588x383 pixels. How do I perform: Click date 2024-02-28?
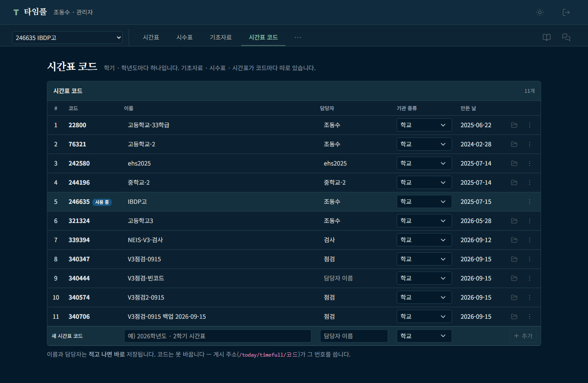click(476, 144)
